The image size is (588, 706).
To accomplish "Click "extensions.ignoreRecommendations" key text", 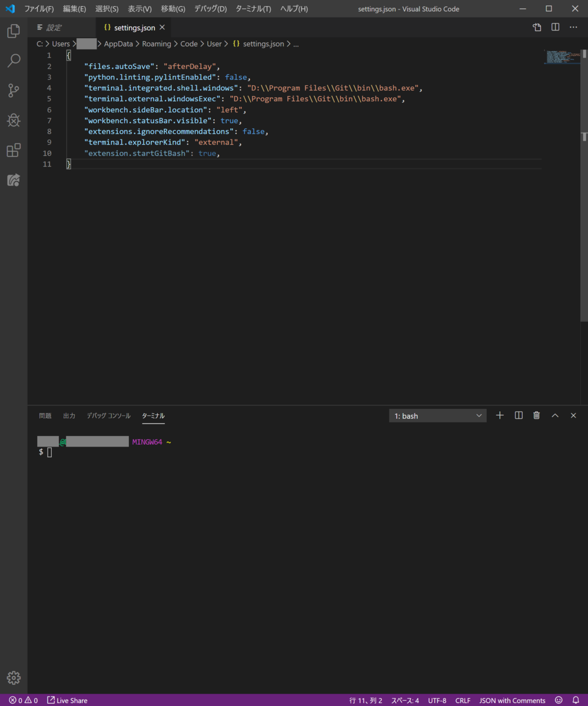I will pos(159,131).
